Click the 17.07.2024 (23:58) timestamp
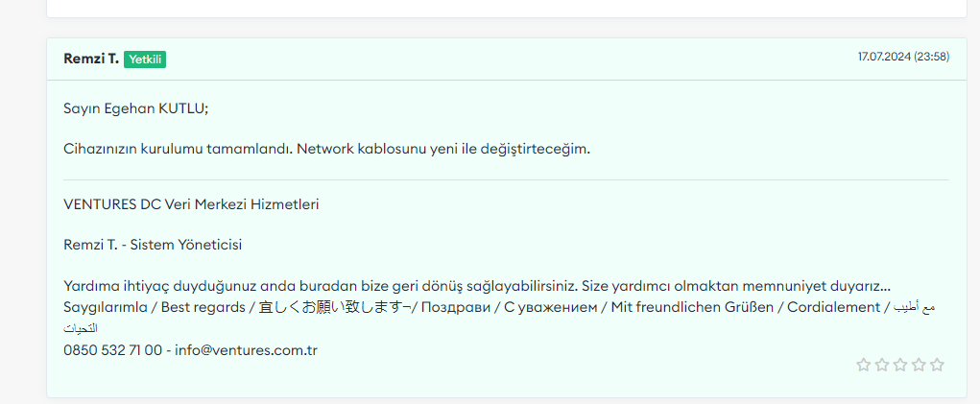Viewport: 980px width, 404px height. (904, 57)
